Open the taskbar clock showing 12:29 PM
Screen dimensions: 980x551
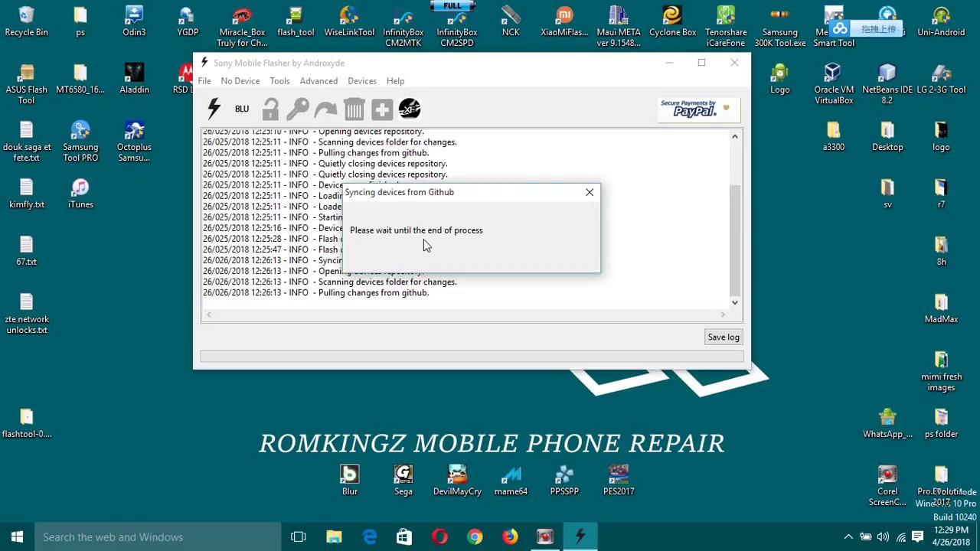[951, 537]
